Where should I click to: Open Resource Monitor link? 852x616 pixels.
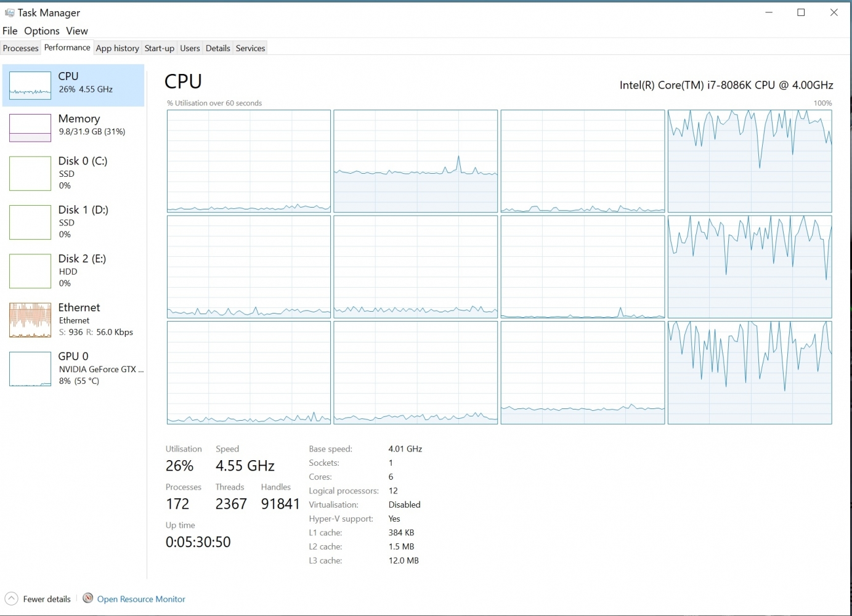click(x=141, y=599)
